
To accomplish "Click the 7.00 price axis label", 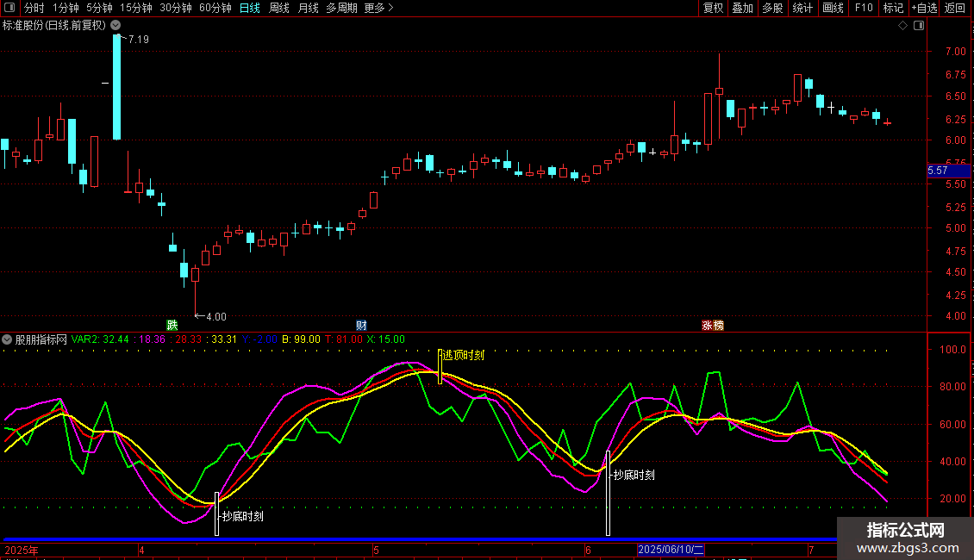I will [x=955, y=52].
